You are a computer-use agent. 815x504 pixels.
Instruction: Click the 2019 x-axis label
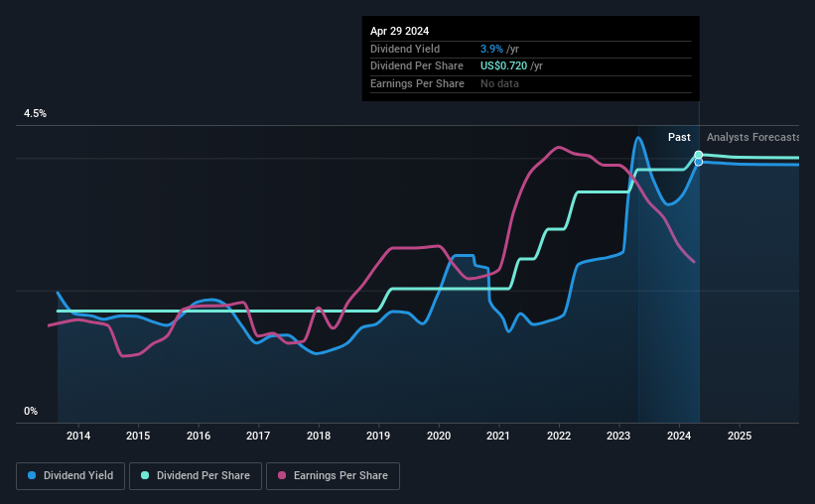378,436
